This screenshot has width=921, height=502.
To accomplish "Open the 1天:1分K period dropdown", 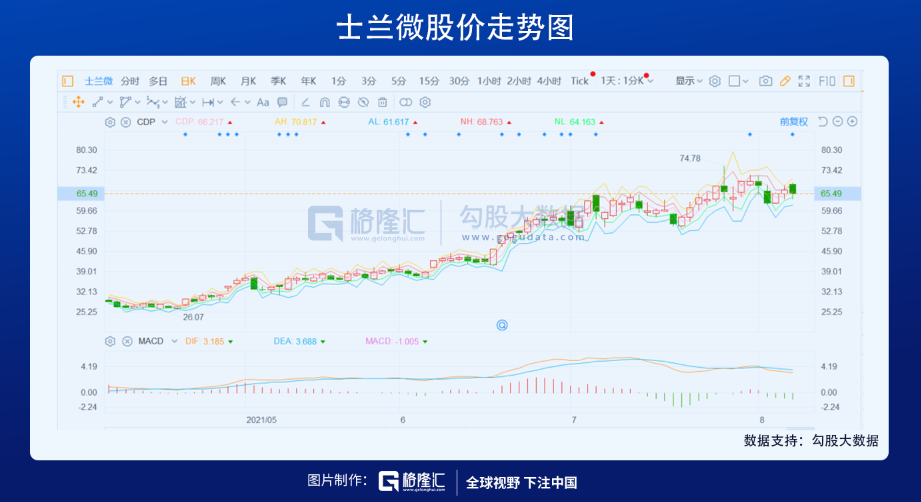I will (627, 81).
